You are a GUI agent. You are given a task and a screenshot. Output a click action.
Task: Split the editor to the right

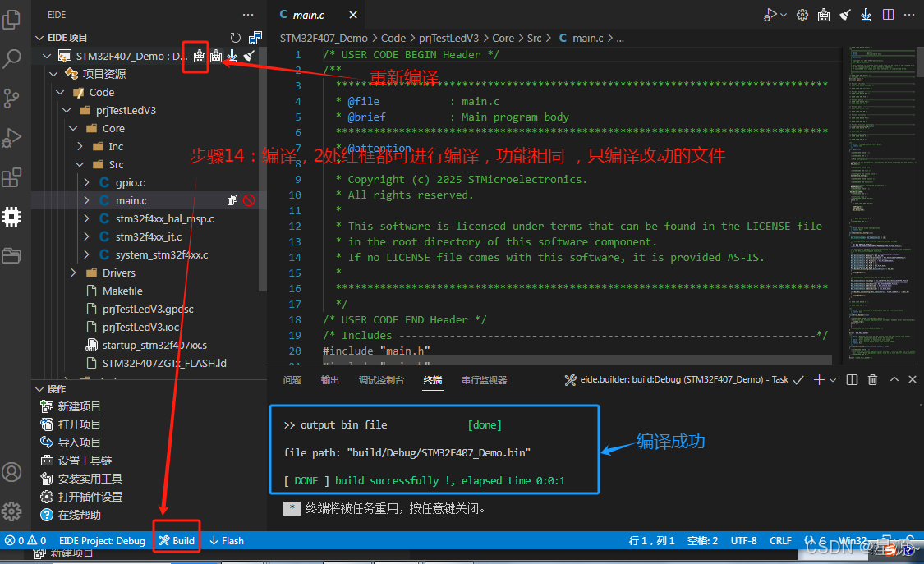click(x=888, y=15)
